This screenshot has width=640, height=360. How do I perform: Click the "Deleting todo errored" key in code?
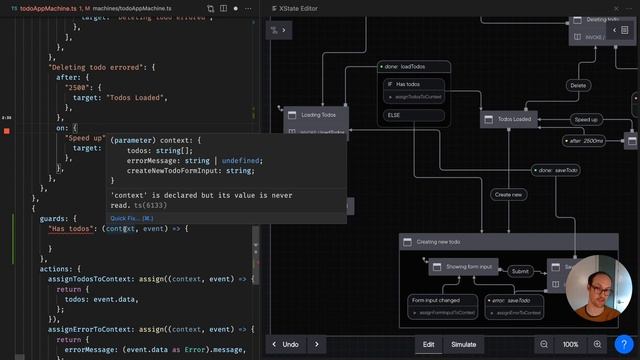[x=95, y=67]
